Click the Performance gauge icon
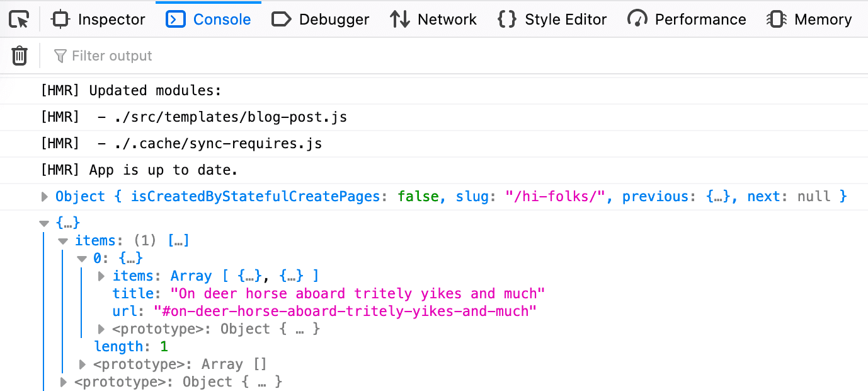Image resolution: width=868 pixels, height=391 pixels. click(638, 19)
